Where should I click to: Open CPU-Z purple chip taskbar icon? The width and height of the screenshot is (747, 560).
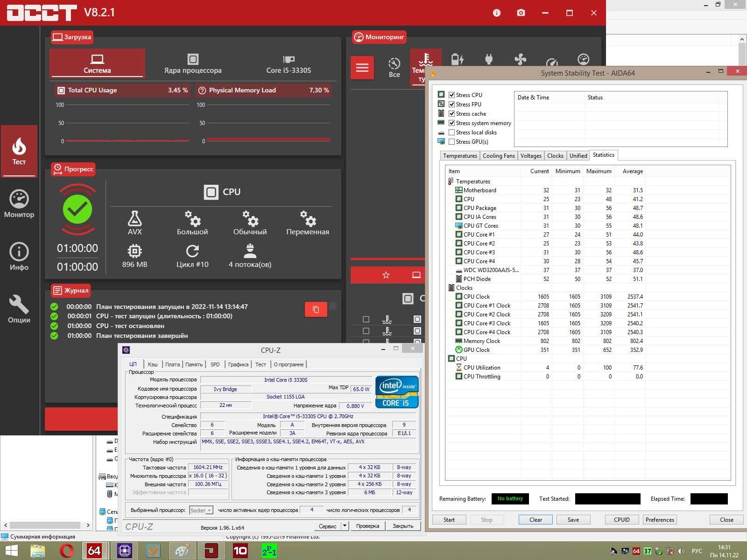(x=124, y=551)
